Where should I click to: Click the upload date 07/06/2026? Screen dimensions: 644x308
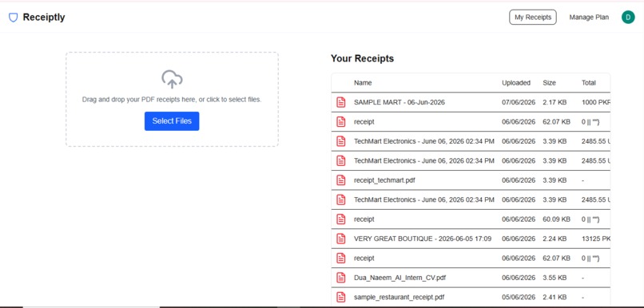519,102
